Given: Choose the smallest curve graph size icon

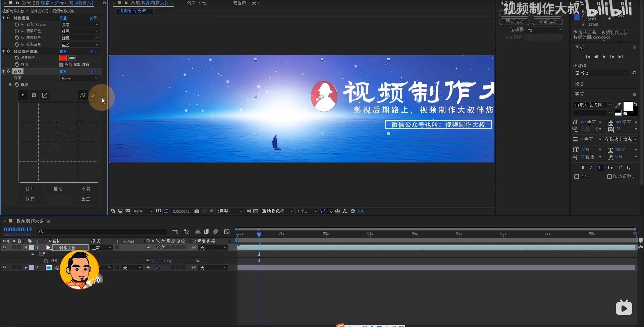Looking at the screenshot, I should (23, 95).
